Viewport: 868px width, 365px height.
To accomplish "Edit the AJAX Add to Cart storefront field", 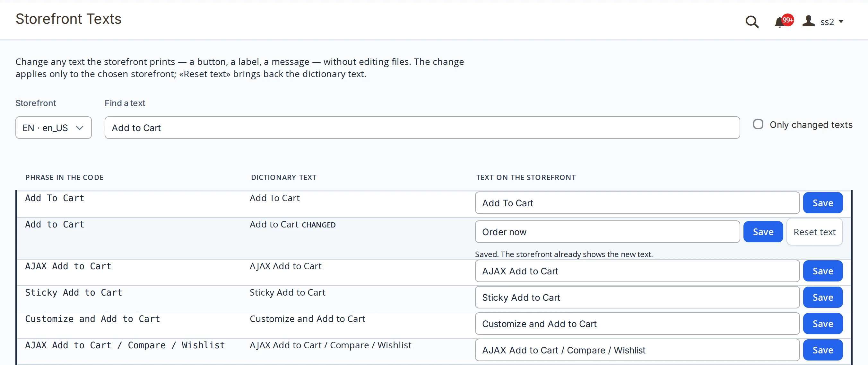I will [637, 271].
